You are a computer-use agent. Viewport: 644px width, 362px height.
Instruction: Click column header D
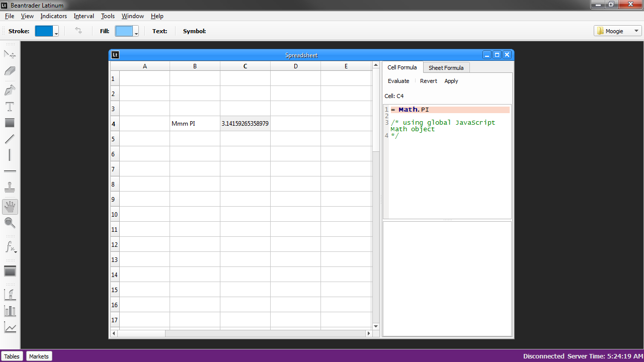(296, 66)
